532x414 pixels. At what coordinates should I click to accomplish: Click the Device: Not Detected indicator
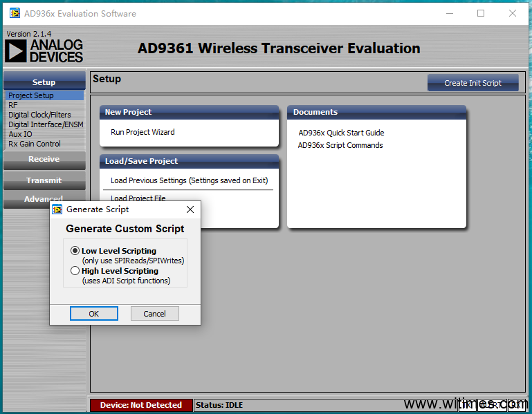(141, 405)
